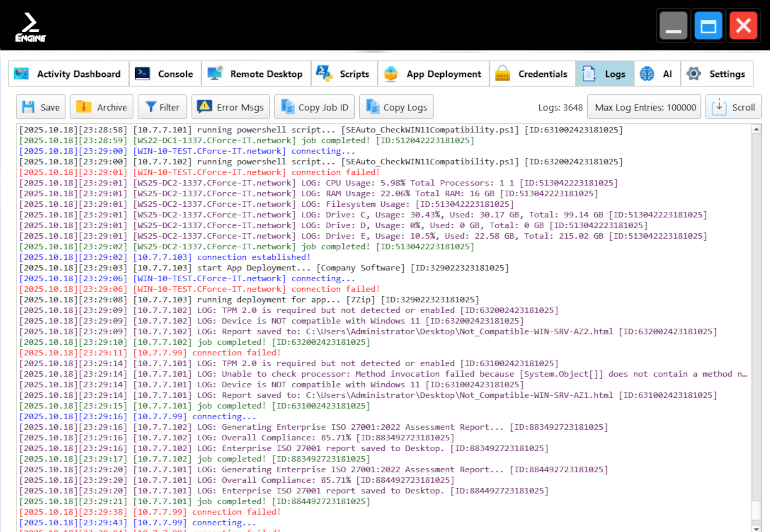The width and height of the screenshot is (770, 532).
Task: Open the Credentials lock icon tab
Action: coord(503,74)
